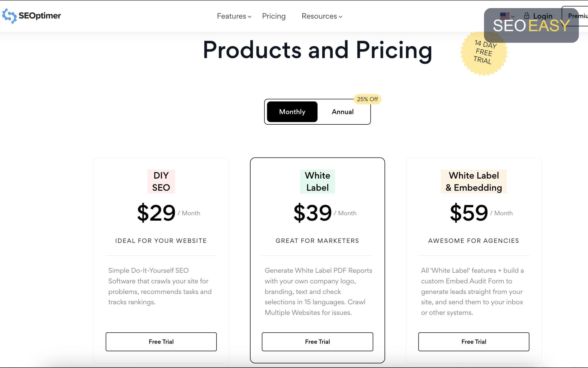The image size is (588, 368).
Task: Click the SEOptimer wordmark text
Action: [x=40, y=16]
